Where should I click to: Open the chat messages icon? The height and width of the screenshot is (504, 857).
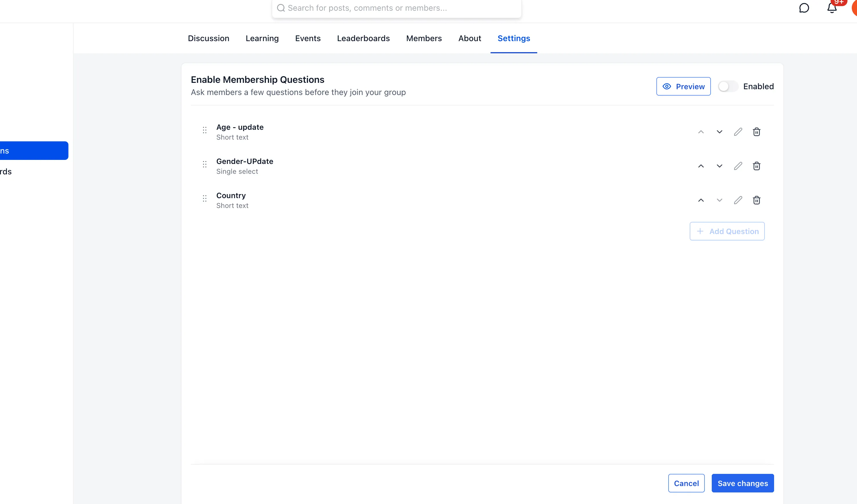(x=804, y=8)
